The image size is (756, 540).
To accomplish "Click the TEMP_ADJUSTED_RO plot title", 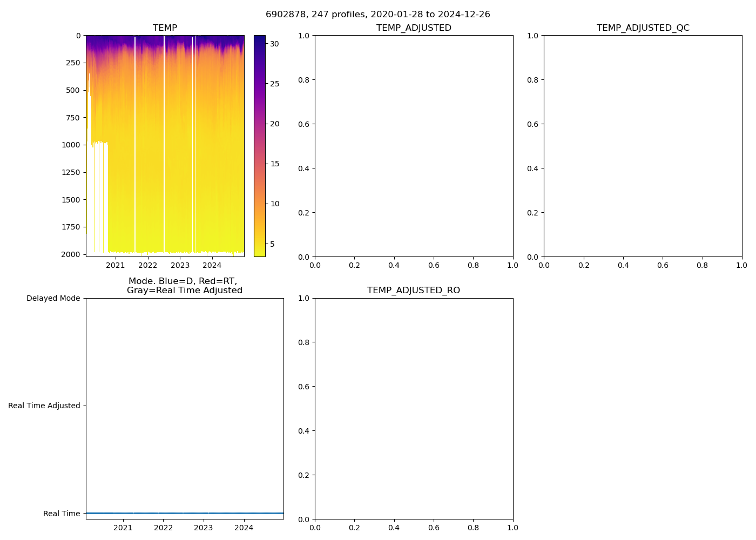I will coord(414,290).
